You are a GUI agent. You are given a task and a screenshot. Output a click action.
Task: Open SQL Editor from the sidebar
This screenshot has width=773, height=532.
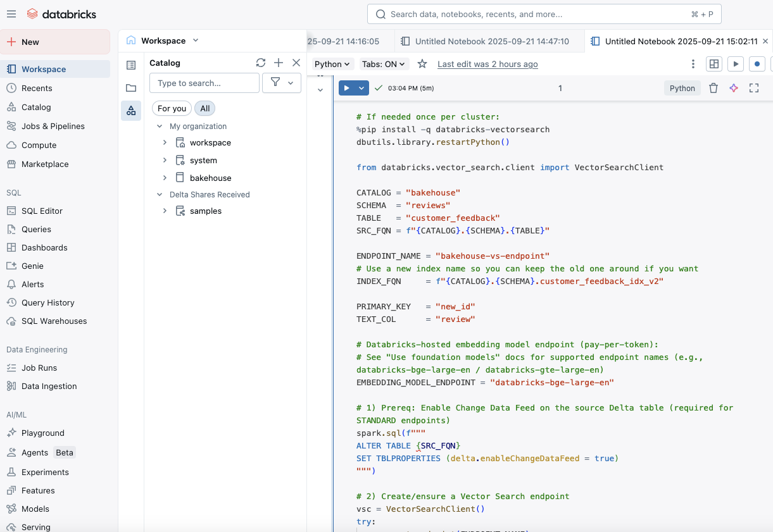point(42,211)
